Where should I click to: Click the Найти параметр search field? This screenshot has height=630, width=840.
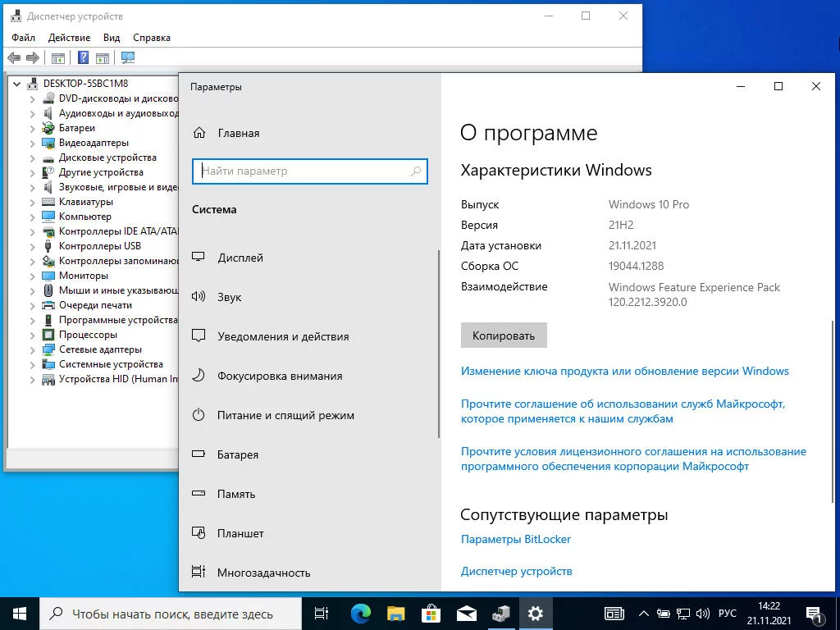click(x=309, y=171)
